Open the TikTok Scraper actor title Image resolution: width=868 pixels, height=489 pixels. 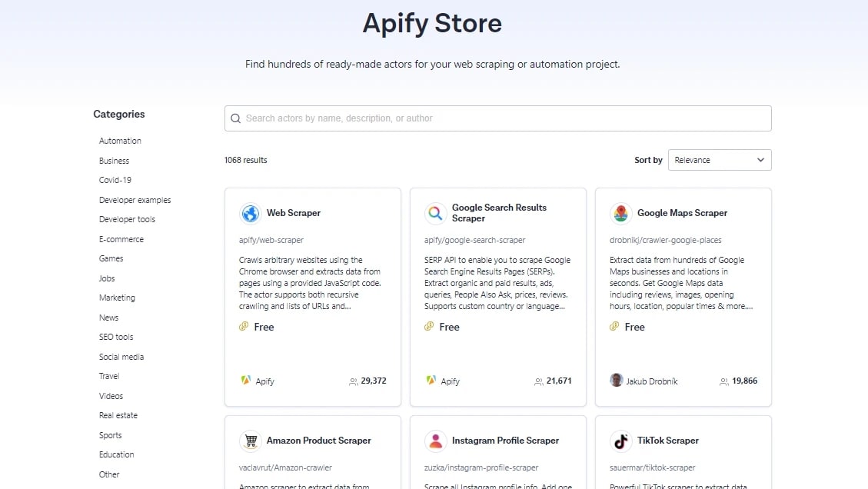(667, 441)
